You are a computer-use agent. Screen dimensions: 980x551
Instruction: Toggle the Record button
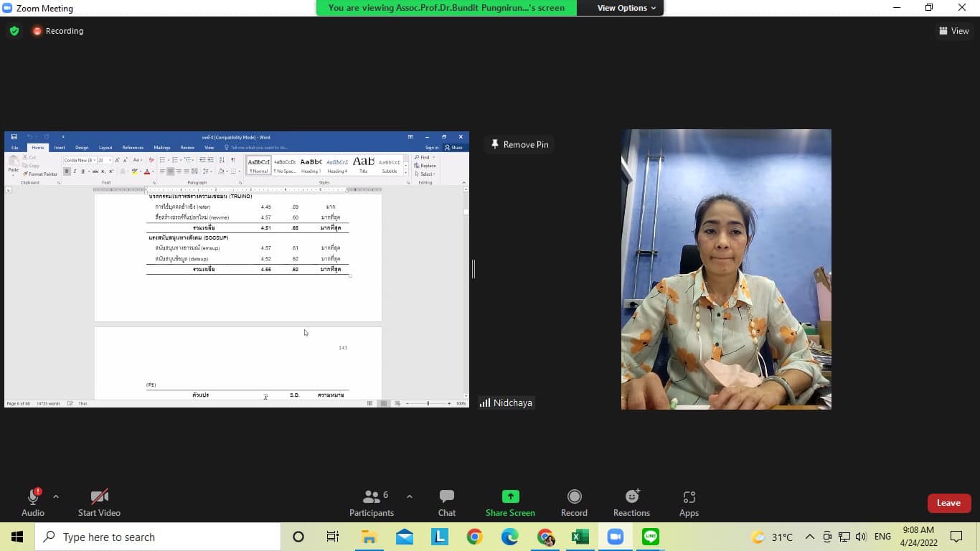574,503
